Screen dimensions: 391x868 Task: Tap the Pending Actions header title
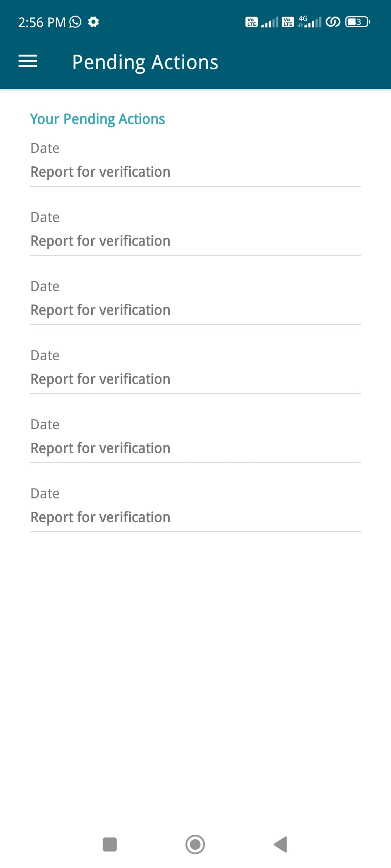pyautogui.click(x=145, y=62)
